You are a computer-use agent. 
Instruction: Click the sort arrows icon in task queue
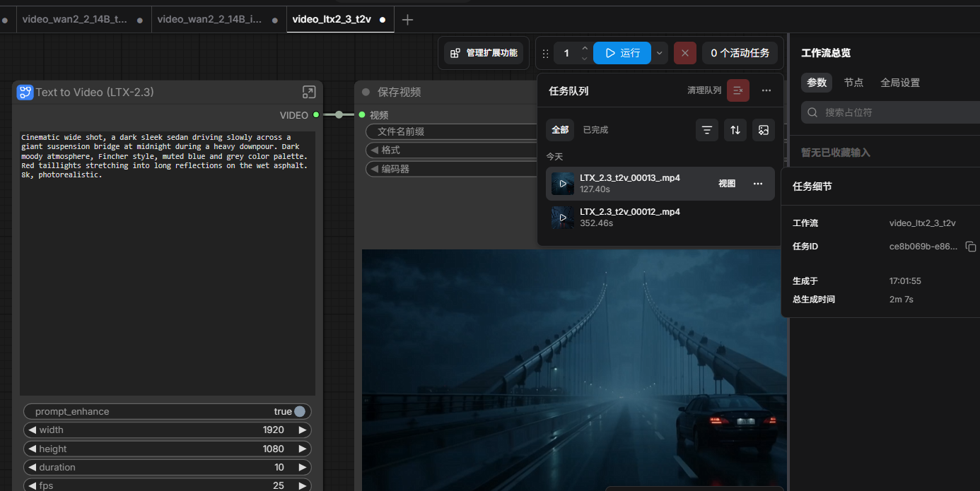pos(735,130)
